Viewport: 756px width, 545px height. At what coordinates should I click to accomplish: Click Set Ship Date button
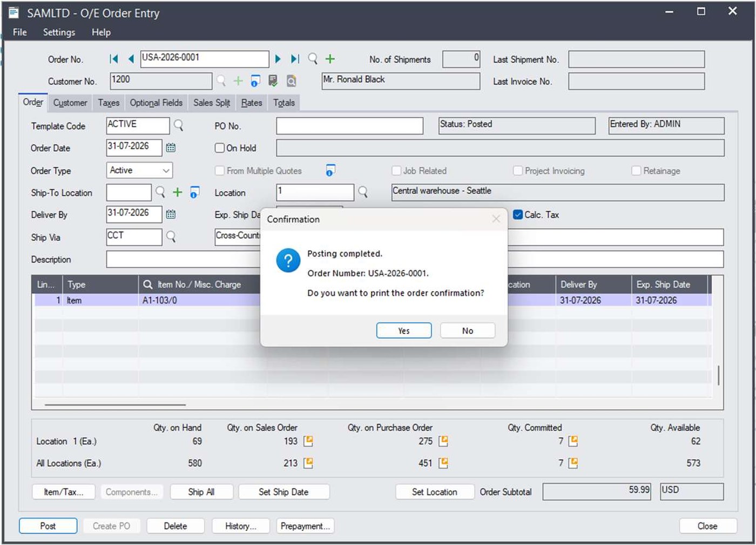[283, 492]
